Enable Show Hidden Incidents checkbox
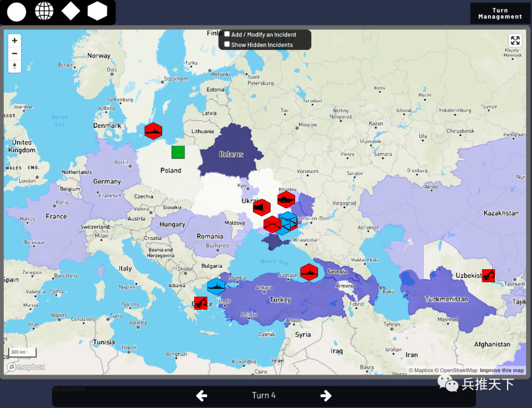Screen dimensions: 532x408 pos(227,44)
